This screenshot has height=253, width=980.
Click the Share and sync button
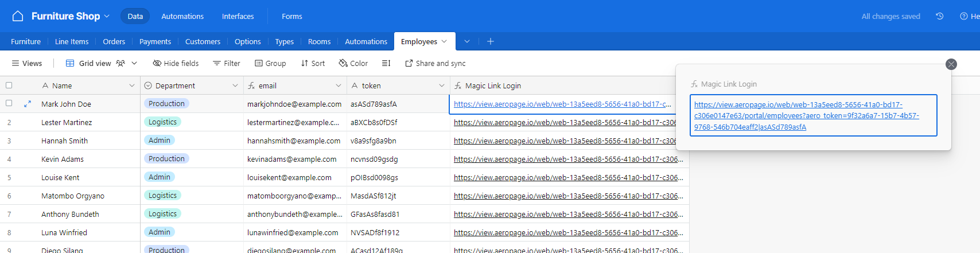(435, 63)
